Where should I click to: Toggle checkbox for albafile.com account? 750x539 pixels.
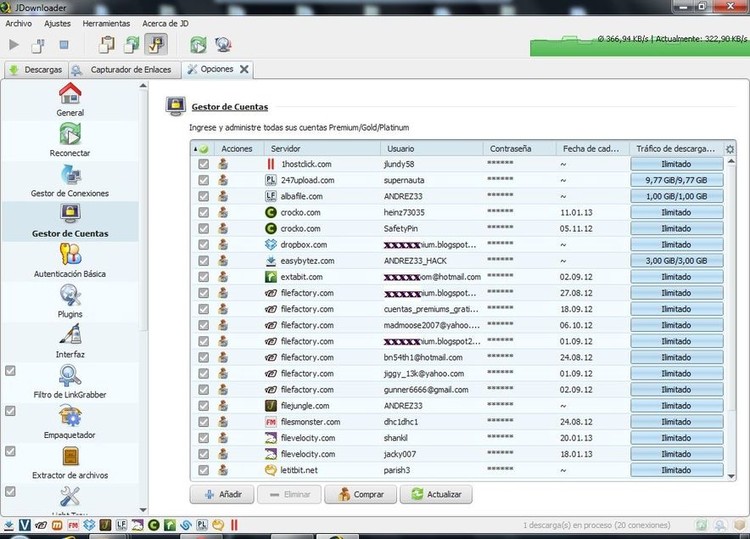tap(204, 196)
